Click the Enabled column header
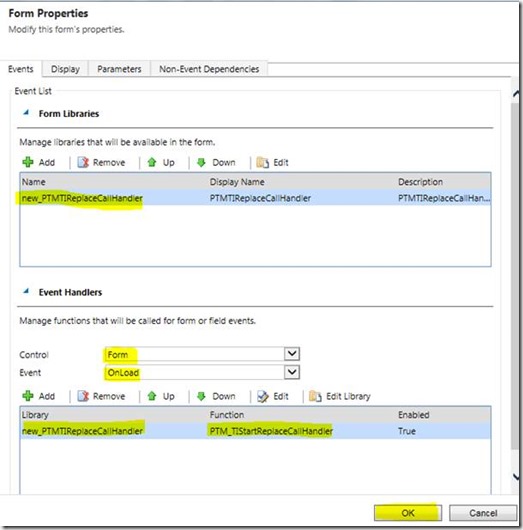This screenshot has height=530, width=523. pyautogui.click(x=414, y=415)
